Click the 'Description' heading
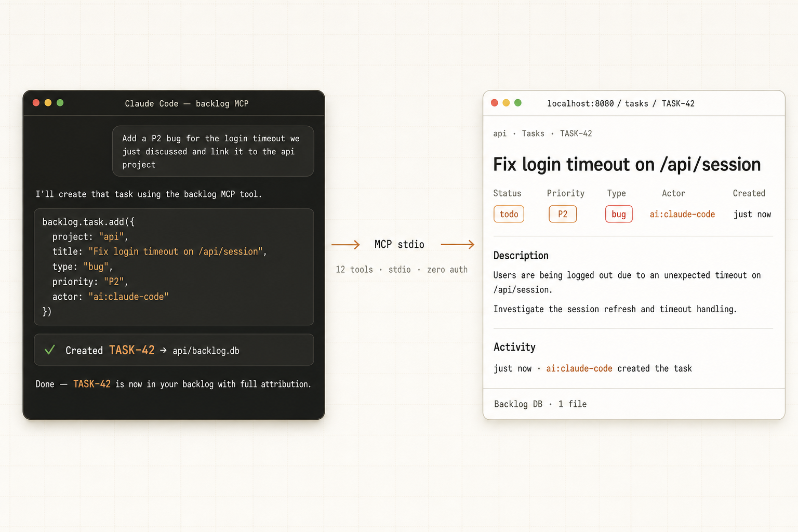This screenshot has width=798, height=532. [x=521, y=256]
